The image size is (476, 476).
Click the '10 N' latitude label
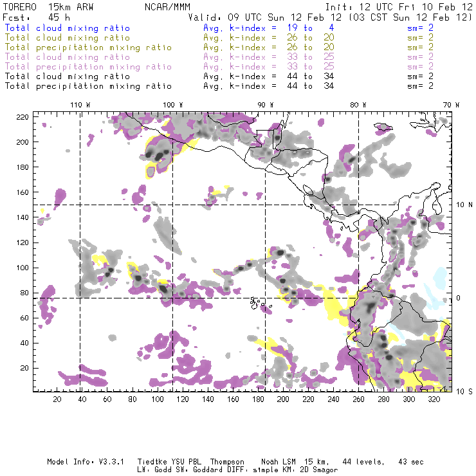[x=464, y=205]
